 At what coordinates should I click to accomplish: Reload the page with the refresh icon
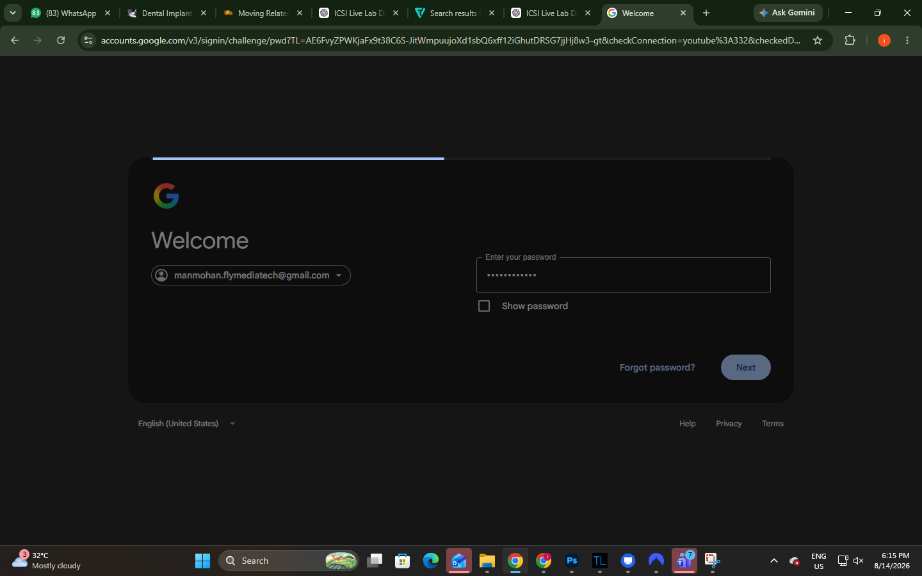click(61, 40)
